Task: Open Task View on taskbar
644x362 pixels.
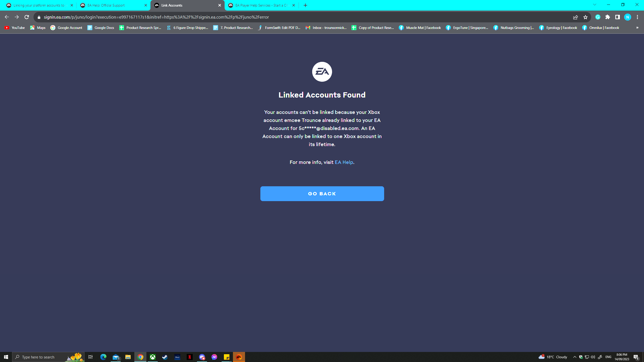Action: (x=91, y=357)
